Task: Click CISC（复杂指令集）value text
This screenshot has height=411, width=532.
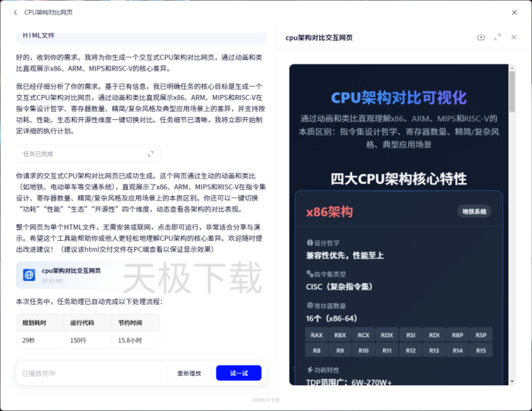Action: pyautogui.click(x=339, y=286)
